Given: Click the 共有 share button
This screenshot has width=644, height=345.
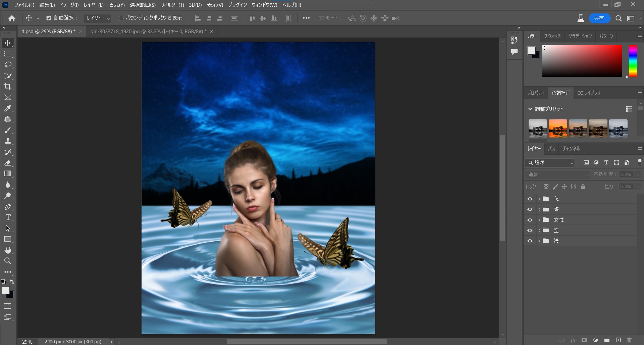Looking at the screenshot, I should tap(599, 18).
